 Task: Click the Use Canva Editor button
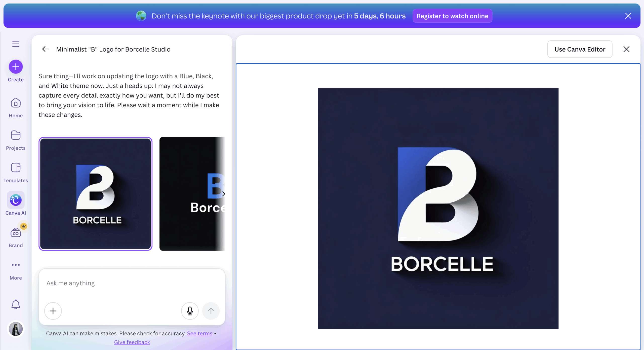[580, 49]
